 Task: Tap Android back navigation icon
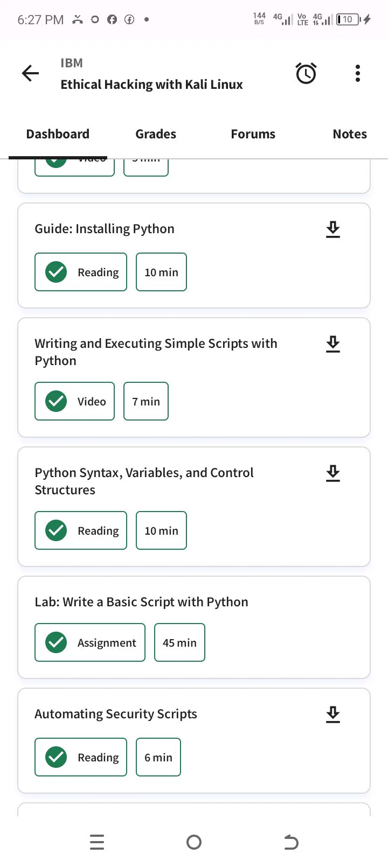pyautogui.click(x=291, y=842)
